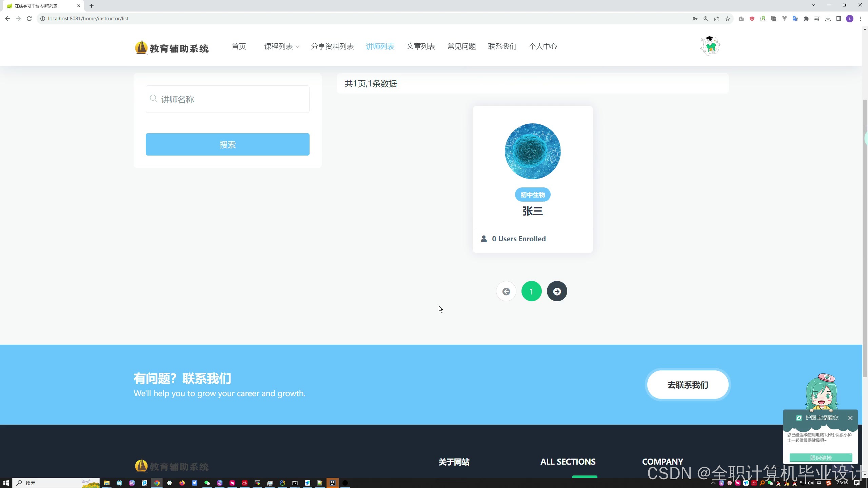Reload the page with browser refresh icon
Image resolution: width=868 pixels, height=488 pixels.
[x=29, y=19]
